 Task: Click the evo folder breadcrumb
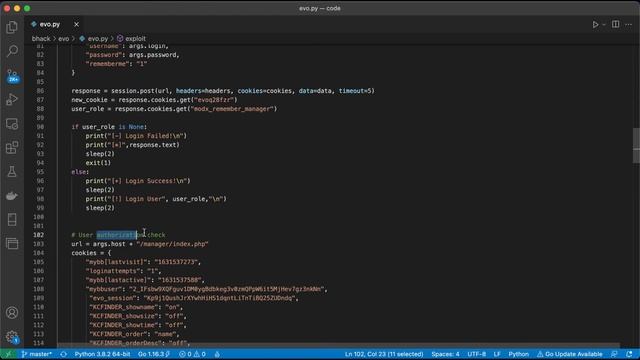64,38
